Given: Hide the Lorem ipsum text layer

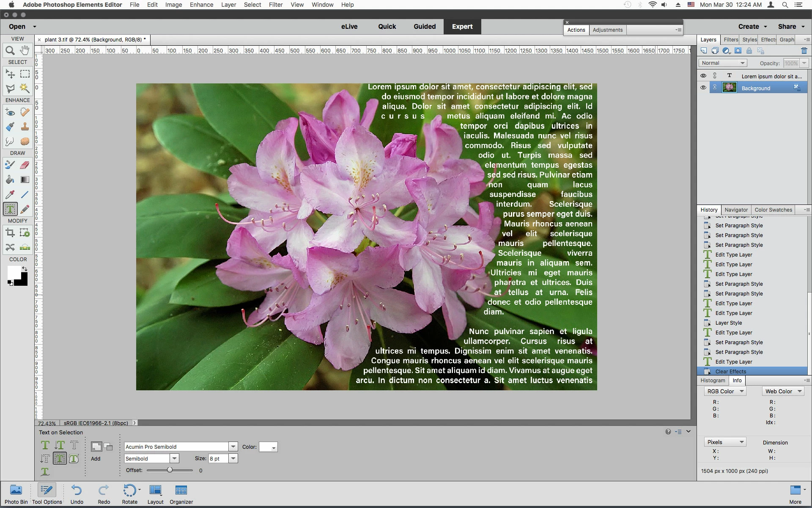Looking at the screenshot, I should (703, 76).
